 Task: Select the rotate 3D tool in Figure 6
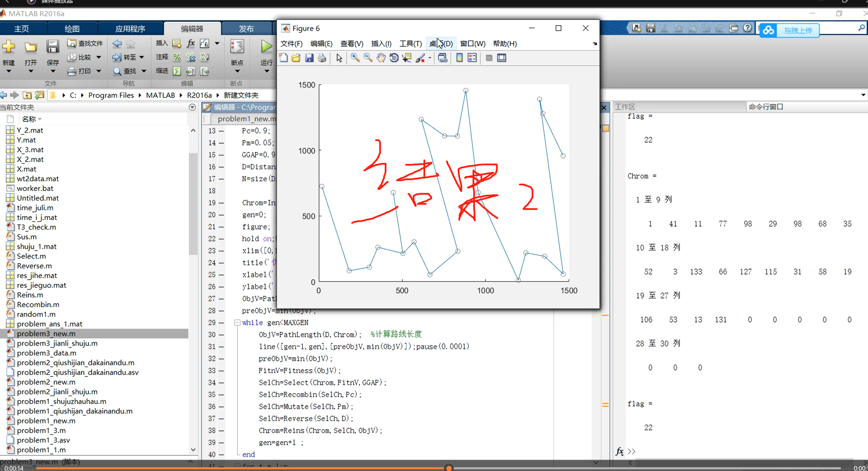click(394, 57)
